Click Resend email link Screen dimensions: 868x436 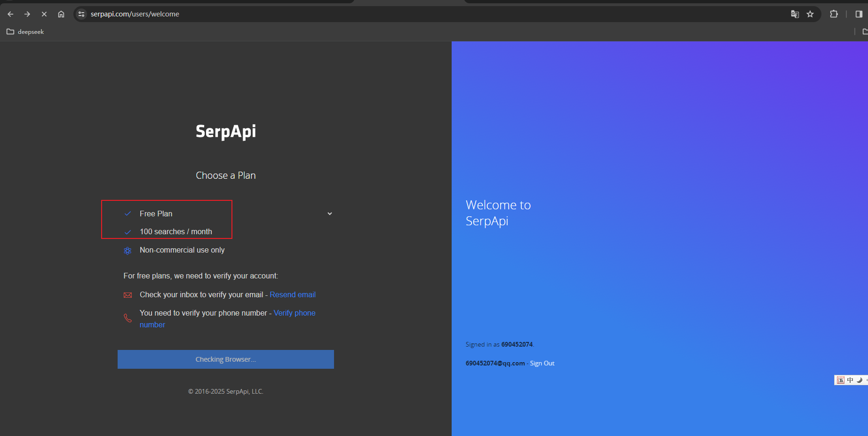[293, 294]
